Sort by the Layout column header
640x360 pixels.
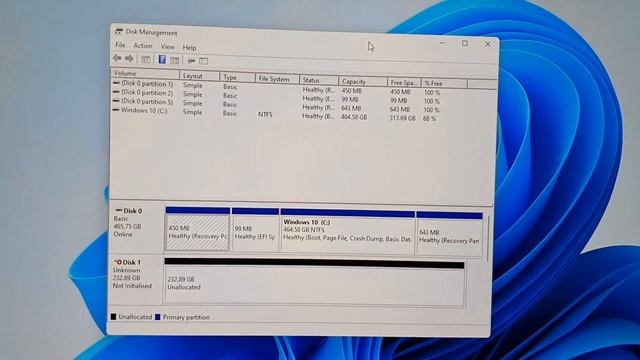[200, 76]
